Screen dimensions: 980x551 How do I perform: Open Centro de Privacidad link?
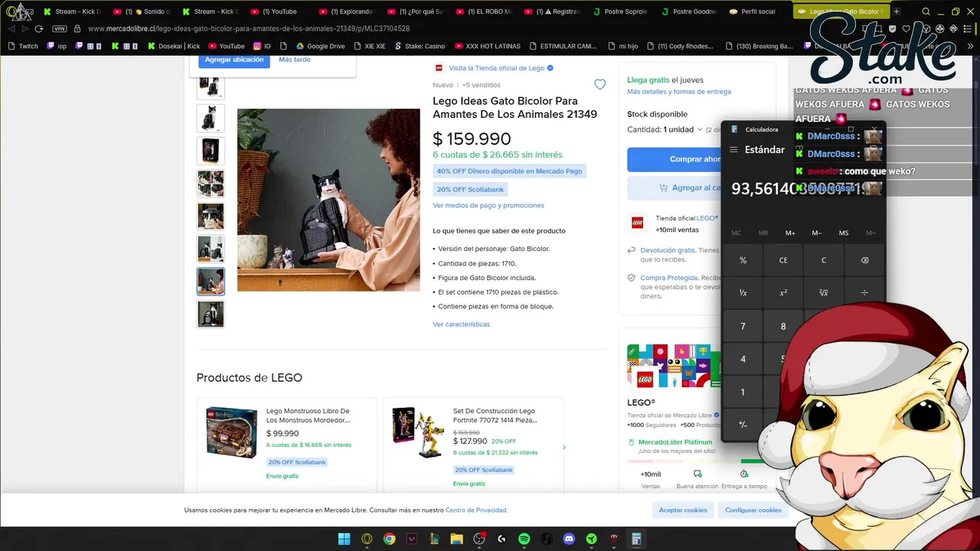(476, 510)
